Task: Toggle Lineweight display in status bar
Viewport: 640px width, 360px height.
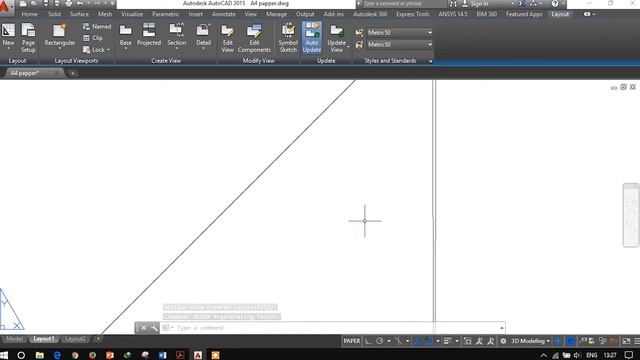Action: click(x=447, y=341)
